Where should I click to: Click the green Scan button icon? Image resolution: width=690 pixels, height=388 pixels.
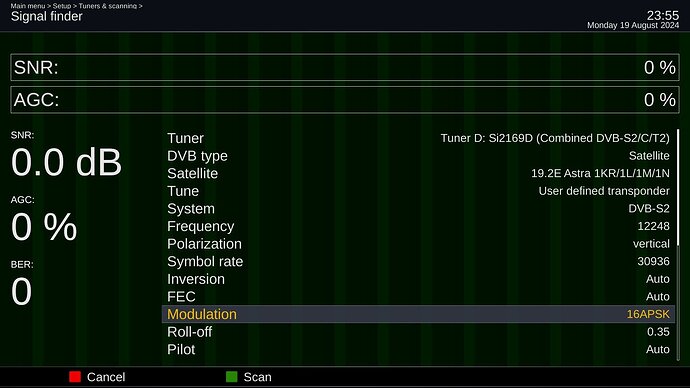[x=231, y=377]
